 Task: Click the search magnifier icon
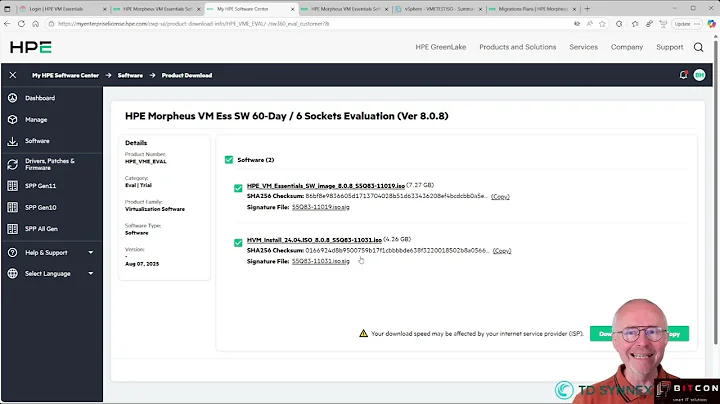pyautogui.click(x=698, y=47)
